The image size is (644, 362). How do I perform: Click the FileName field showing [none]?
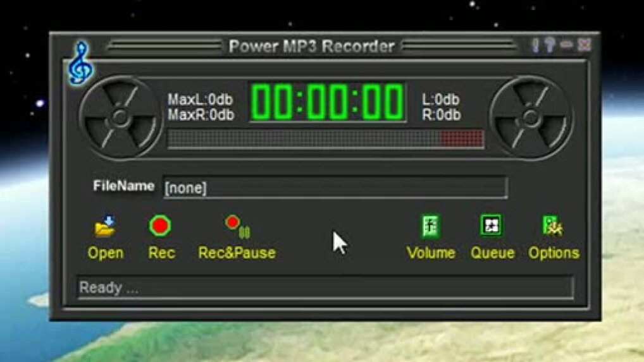click(x=335, y=188)
